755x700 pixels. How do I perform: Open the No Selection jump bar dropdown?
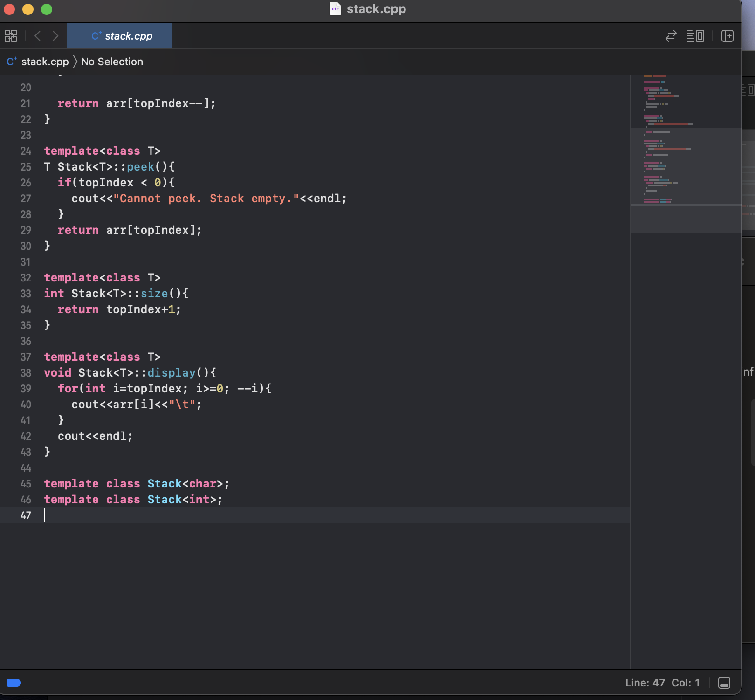(x=112, y=62)
